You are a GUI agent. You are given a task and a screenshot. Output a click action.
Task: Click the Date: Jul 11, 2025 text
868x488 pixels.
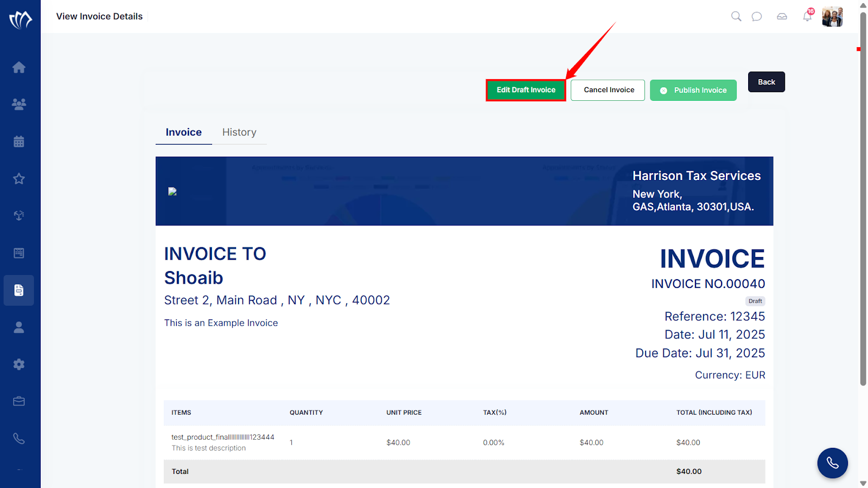click(715, 335)
